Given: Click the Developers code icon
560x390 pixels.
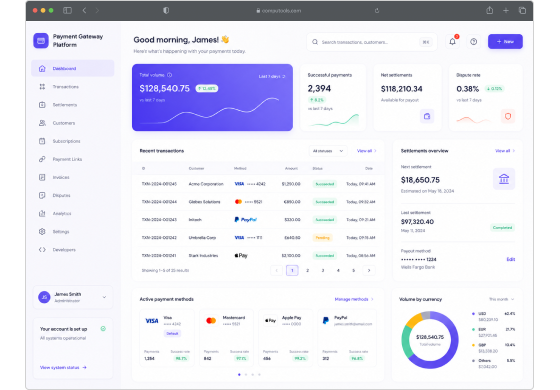Looking at the screenshot, I should (x=42, y=250).
